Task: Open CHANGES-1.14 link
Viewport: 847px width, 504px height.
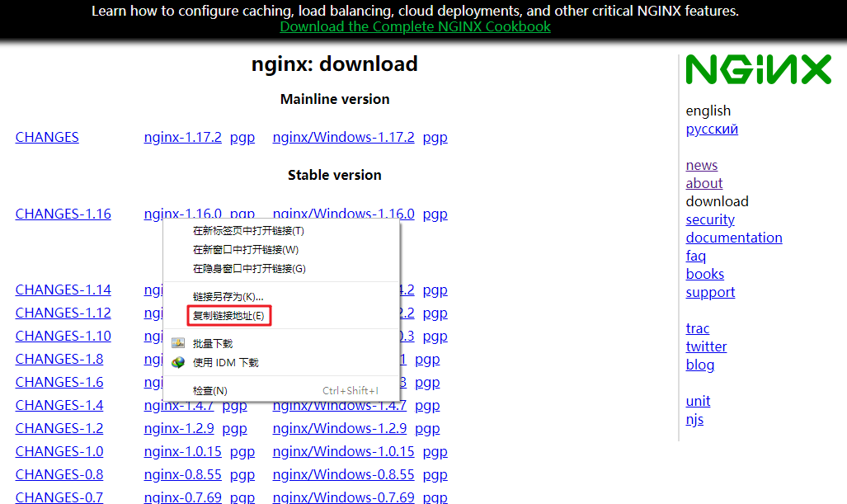Action: point(64,290)
